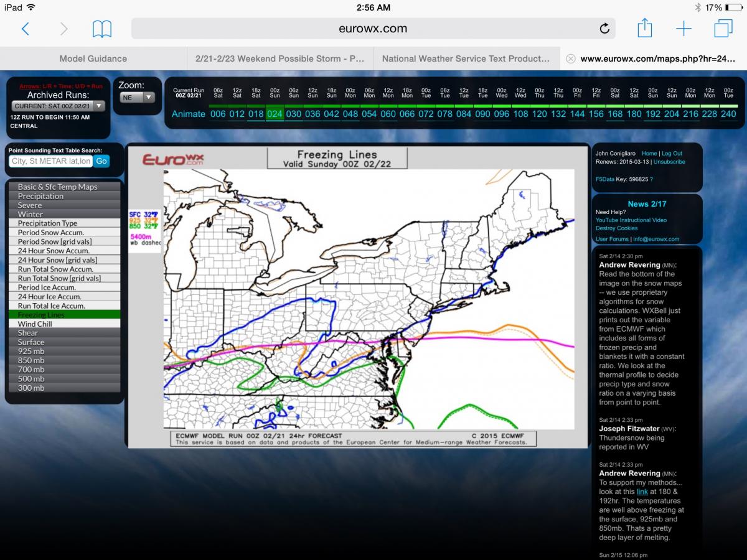This screenshot has height=560, width=747.
Task: Collapse the Winter menu section
Action: [x=64, y=214]
